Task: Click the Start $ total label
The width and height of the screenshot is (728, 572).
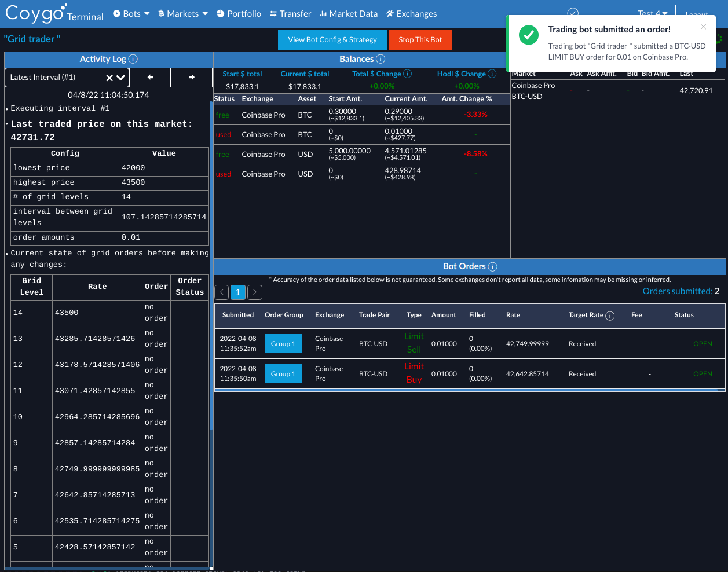Action: tap(242, 74)
